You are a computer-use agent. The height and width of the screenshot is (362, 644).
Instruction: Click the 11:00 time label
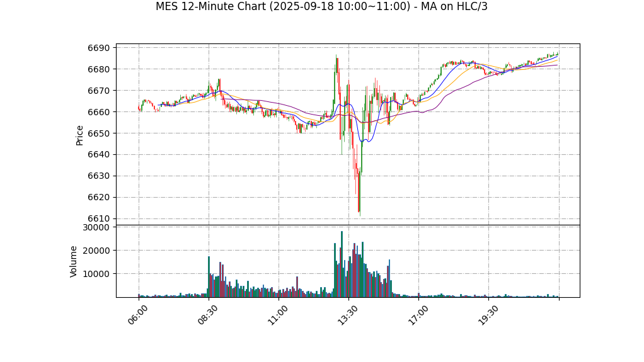278,315
